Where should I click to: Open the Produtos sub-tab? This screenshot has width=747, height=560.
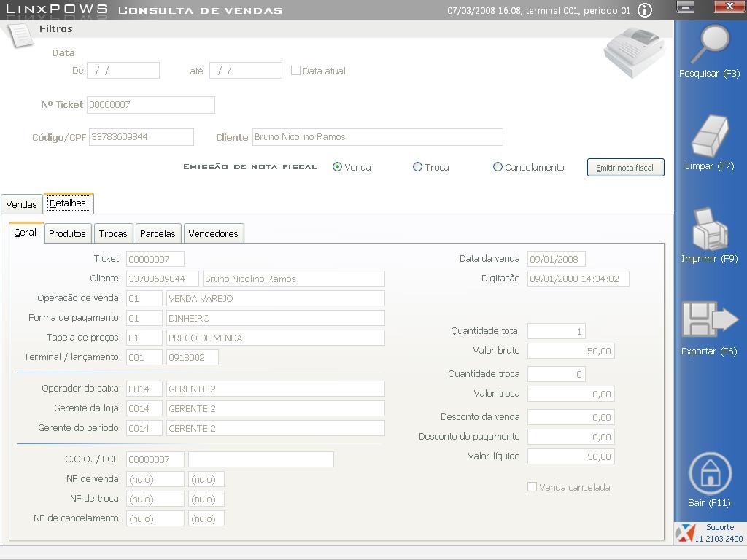click(67, 233)
